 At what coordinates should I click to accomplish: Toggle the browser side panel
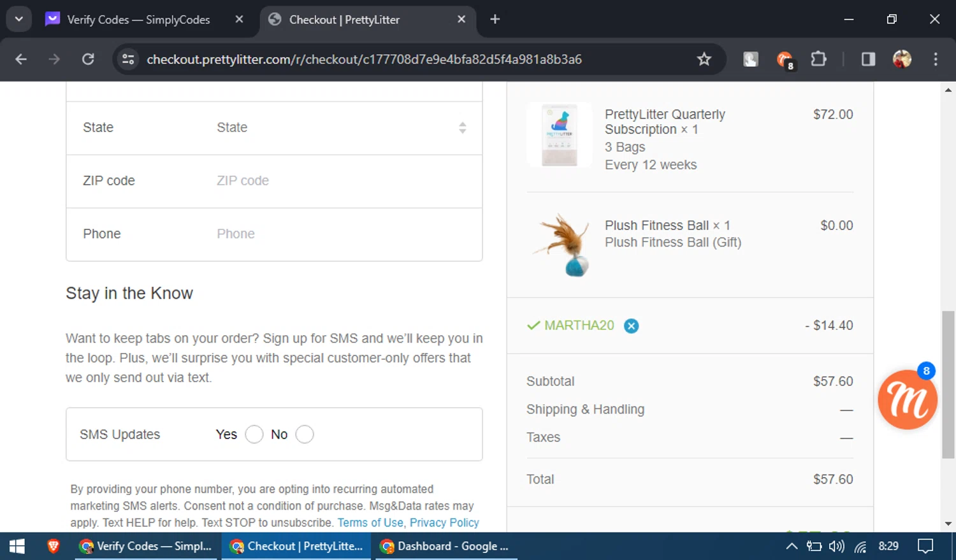click(868, 59)
